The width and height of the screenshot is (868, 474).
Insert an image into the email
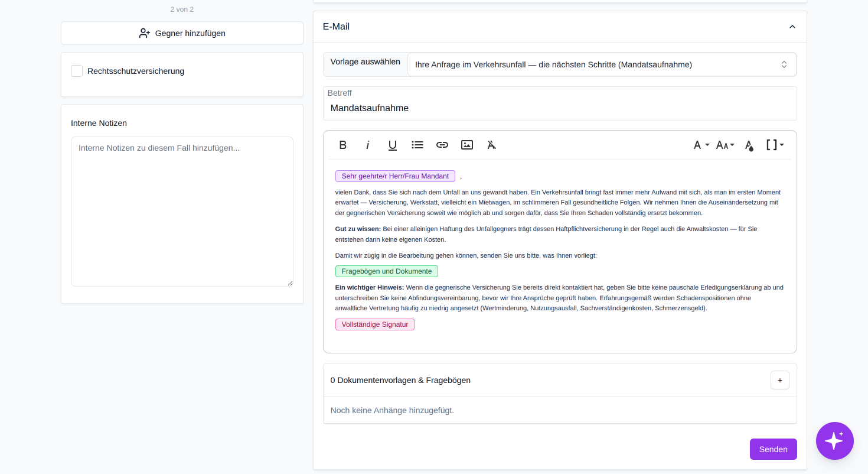click(467, 145)
